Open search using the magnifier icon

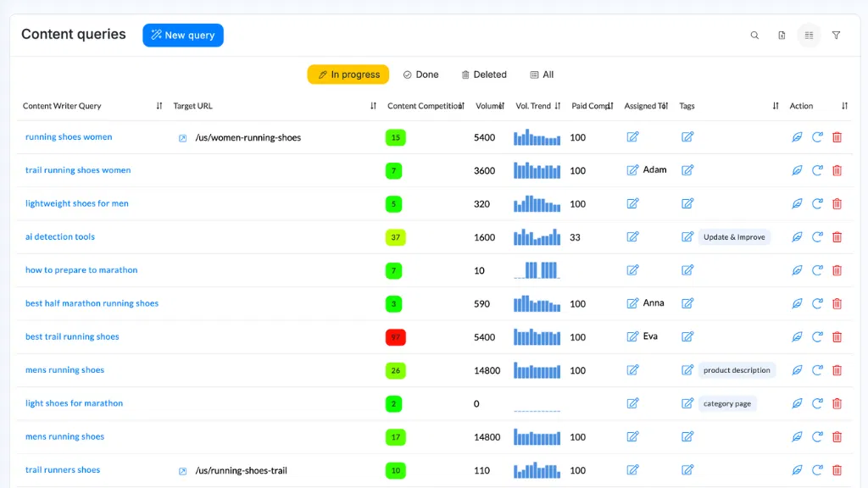pyautogui.click(x=754, y=35)
